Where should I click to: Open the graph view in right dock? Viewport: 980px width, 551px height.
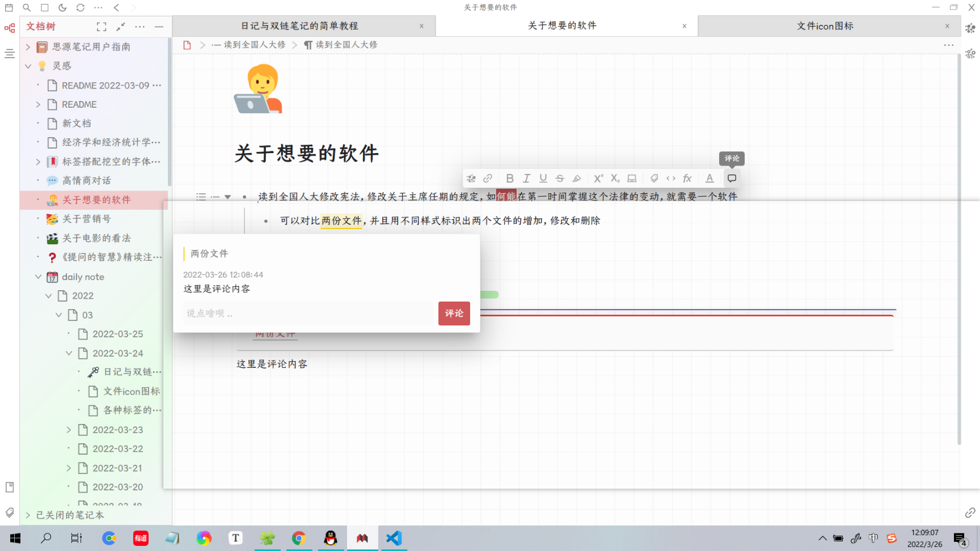[970, 28]
